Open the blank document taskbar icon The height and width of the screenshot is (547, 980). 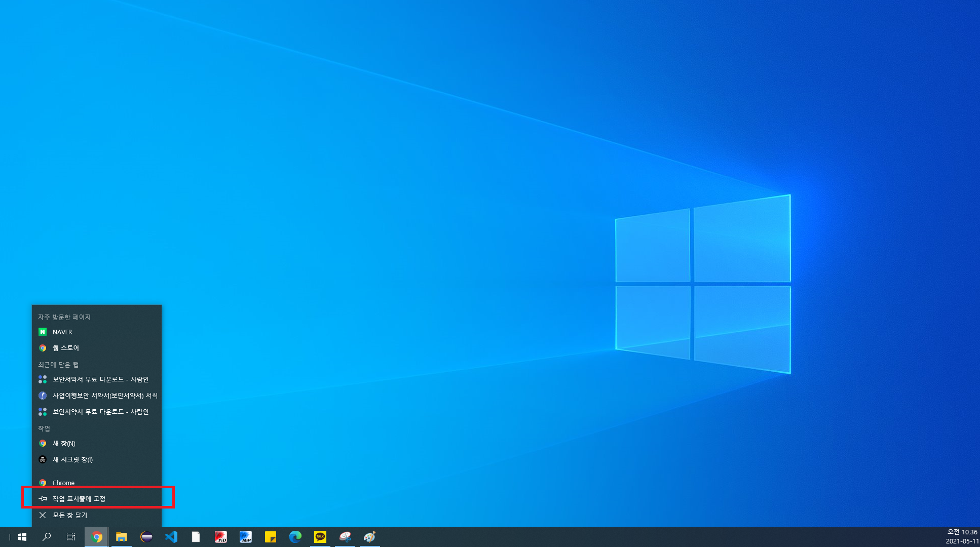click(196, 537)
